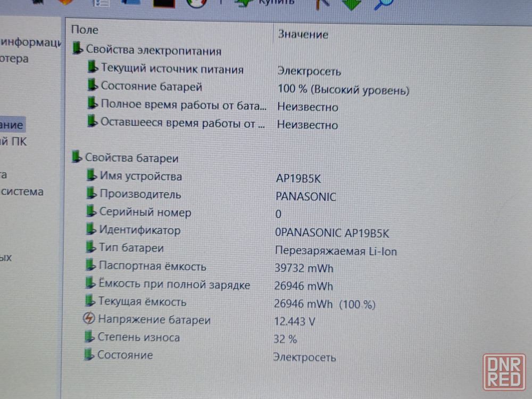The width and height of the screenshot is (532, 399).
Task: Click the battery icon beside Свойства батареи
Action: [78, 157]
